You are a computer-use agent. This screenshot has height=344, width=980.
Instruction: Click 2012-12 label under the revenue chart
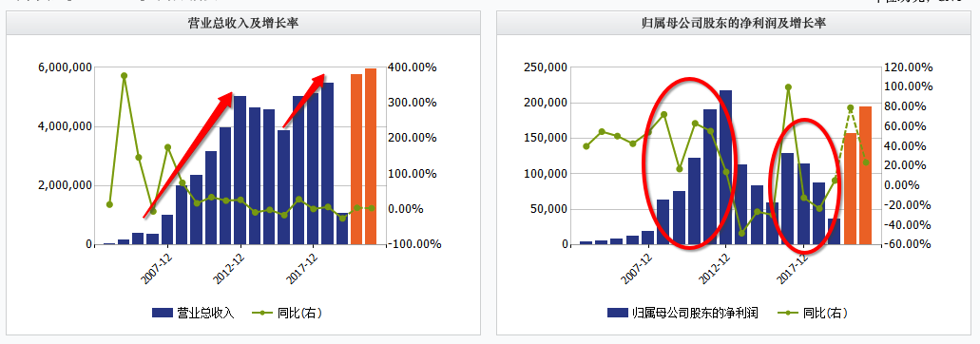tap(229, 269)
